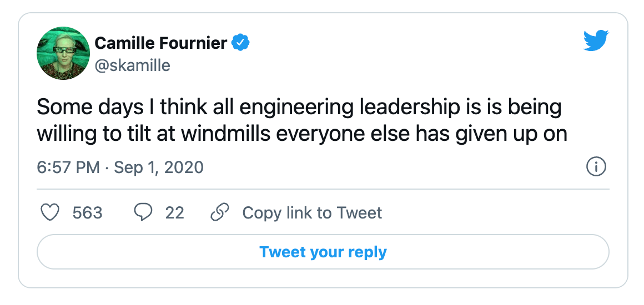Click the Camille Fournier display name
Viewport: 644px width, 305px height.
coord(160,43)
